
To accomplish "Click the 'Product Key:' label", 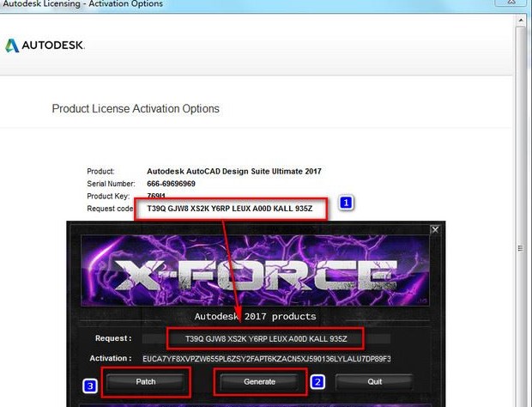I will tap(108, 197).
